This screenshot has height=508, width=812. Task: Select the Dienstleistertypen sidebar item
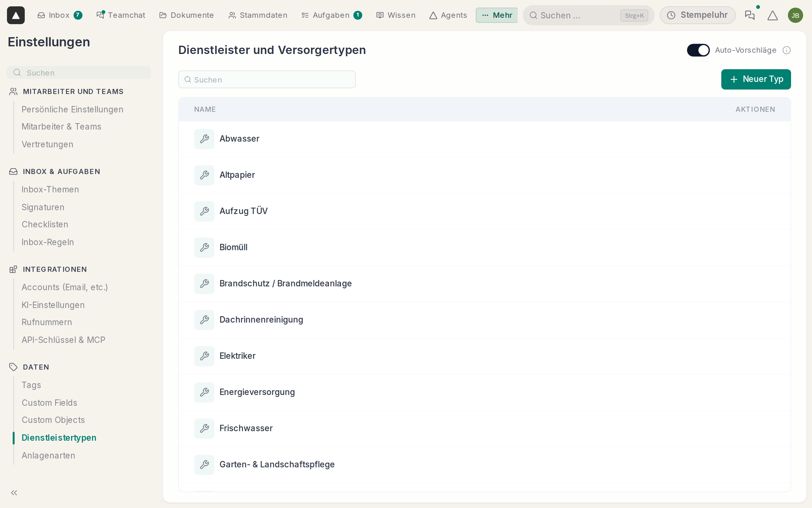tap(59, 438)
